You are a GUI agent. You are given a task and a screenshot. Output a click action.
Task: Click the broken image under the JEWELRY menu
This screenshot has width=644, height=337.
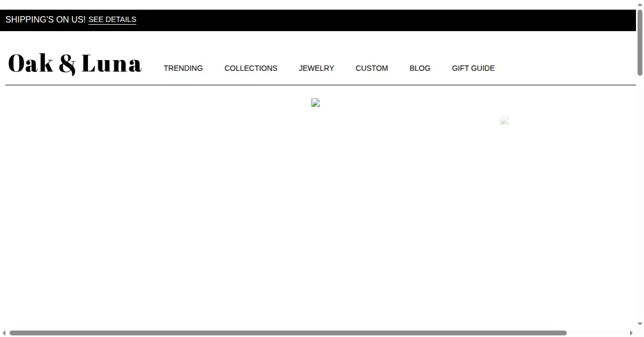pyautogui.click(x=316, y=102)
